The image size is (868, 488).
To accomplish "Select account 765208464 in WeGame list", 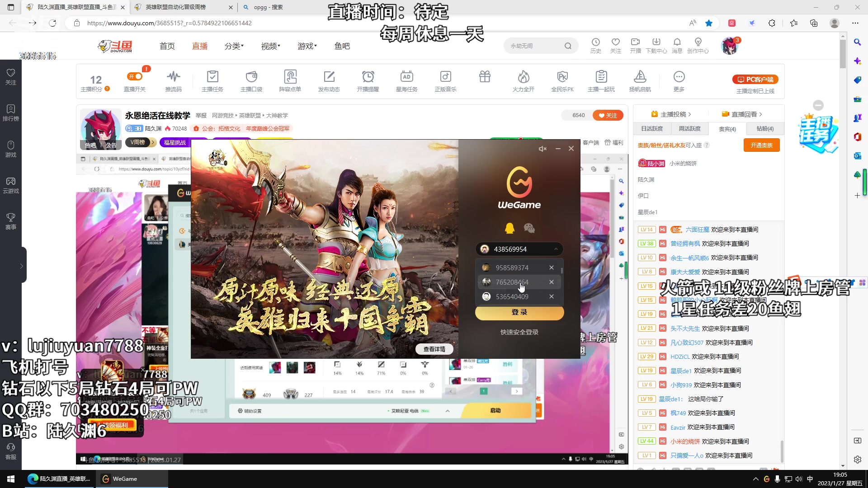I will click(x=512, y=282).
